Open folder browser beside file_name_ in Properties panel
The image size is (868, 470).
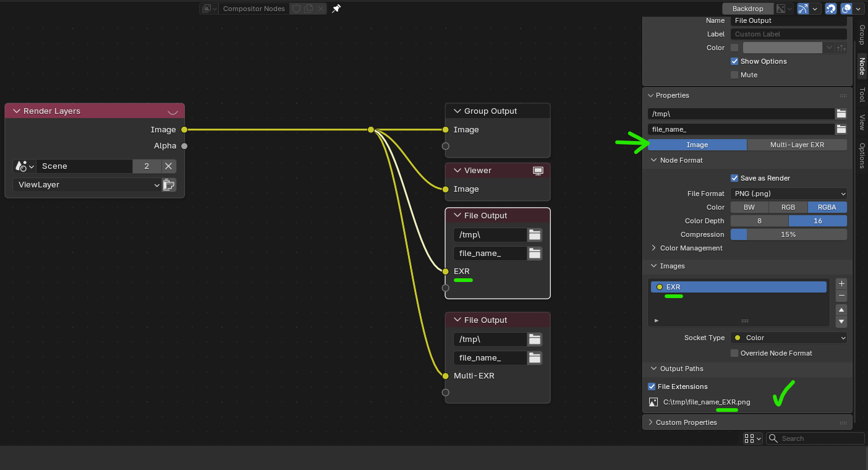[x=841, y=129]
